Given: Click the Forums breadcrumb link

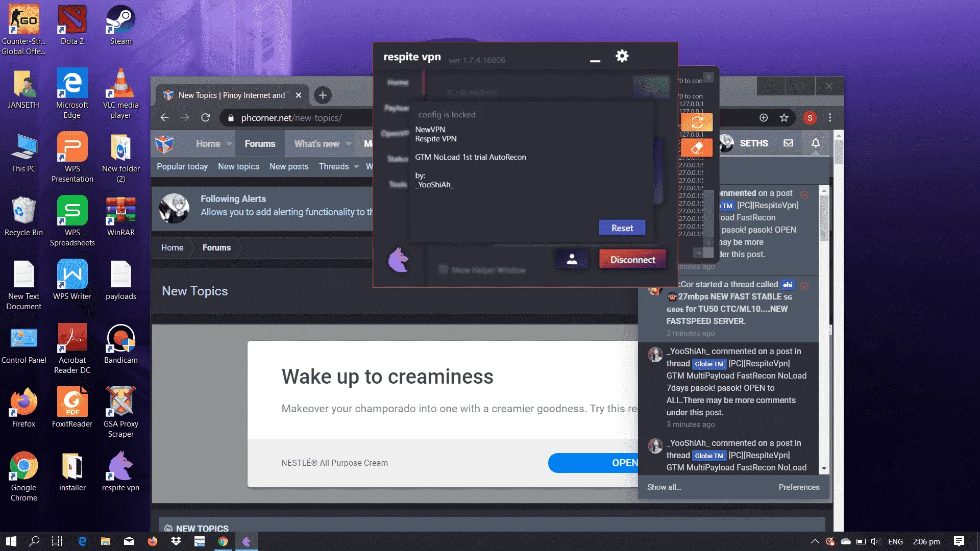Looking at the screenshot, I should point(216,248).
